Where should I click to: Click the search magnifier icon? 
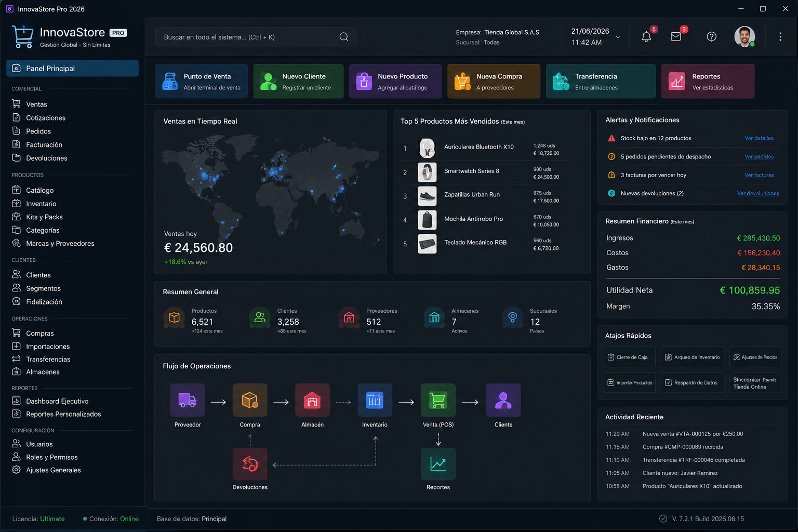pos(344,37)
